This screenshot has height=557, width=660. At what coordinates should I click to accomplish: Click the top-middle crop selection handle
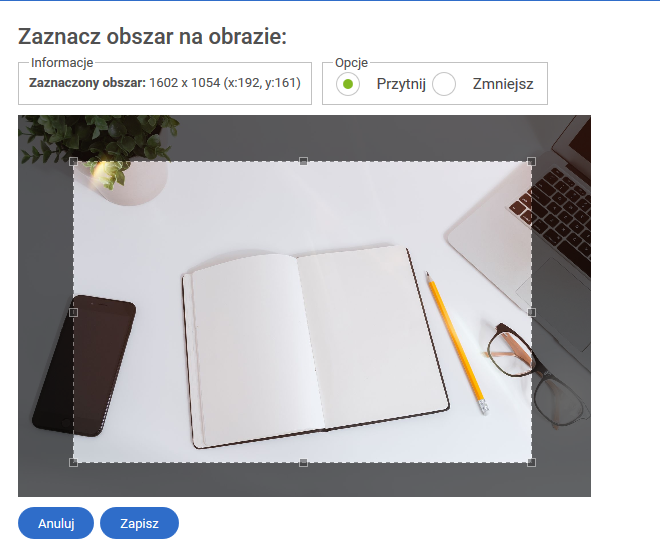(x=303, y=161)
